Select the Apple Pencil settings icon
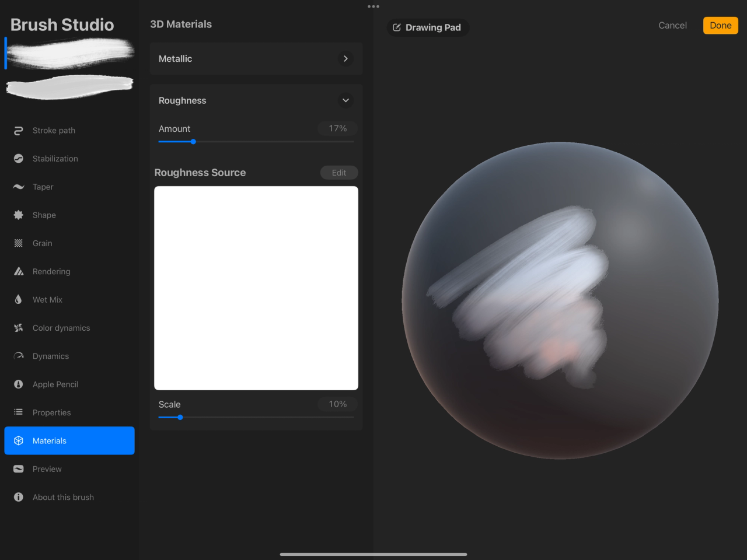This screenshot has height=560, width=747. (x=18, y=384)
